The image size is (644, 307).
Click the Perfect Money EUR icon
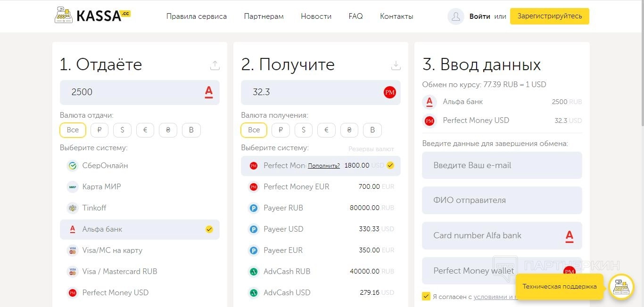[254, 187]
